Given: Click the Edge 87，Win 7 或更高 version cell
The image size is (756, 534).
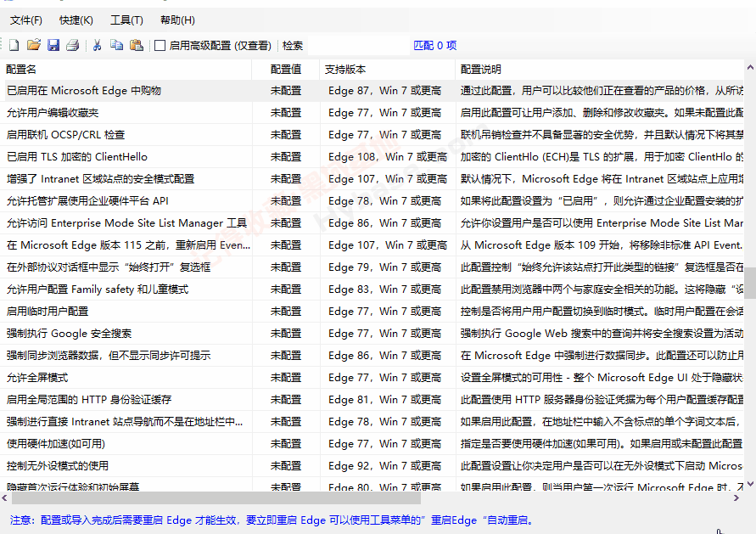Looking at the screenshot, I should pos(384,91).
